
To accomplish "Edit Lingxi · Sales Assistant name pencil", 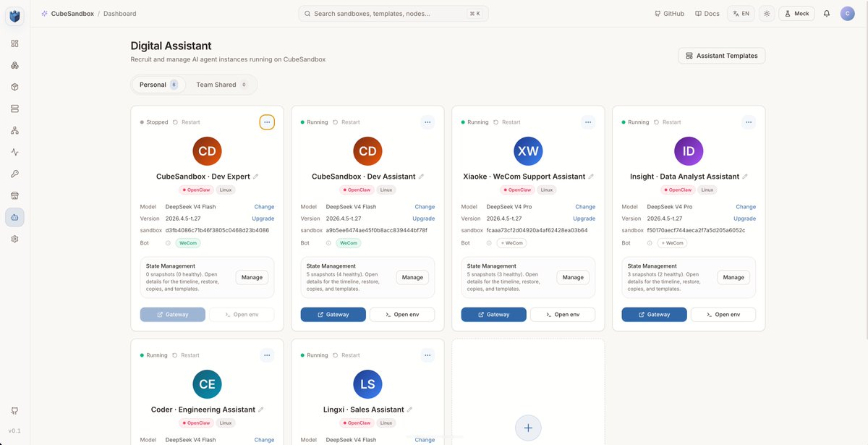I will 409,410.
